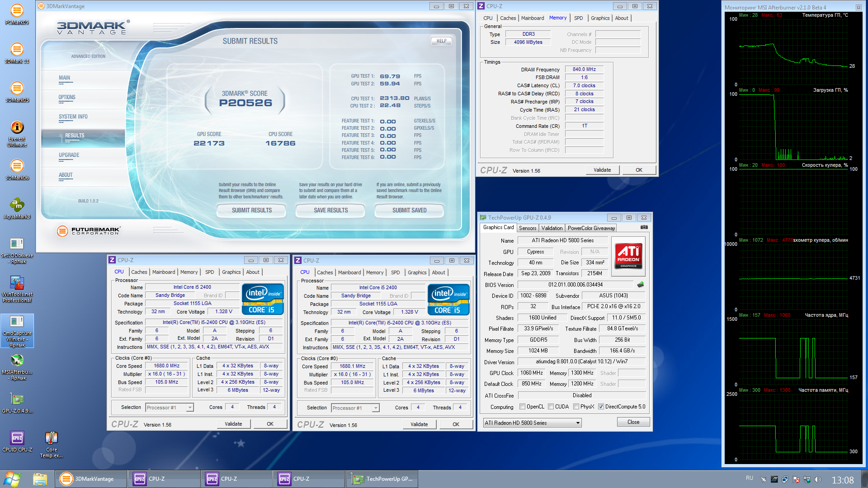Image resolution: width=868 pixels, height=488 pixels.
Task: Switch to Validation tab in GPU-Z
Action: point(552,228)
